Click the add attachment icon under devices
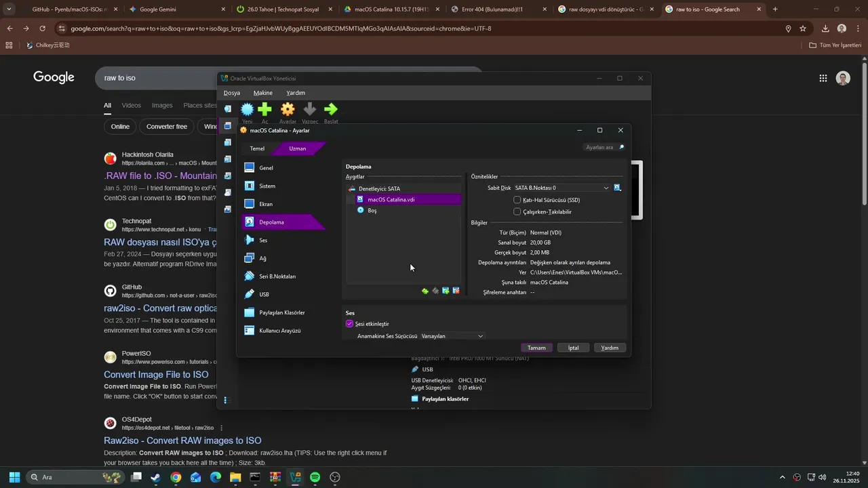 coord(446,291)
